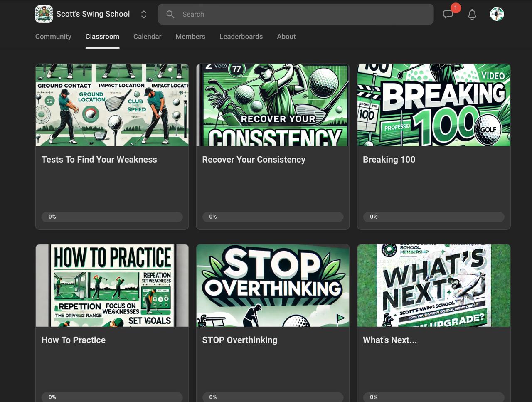532x402 pixels.
Task: Open the chat messages icon
Action: [448, 15]
